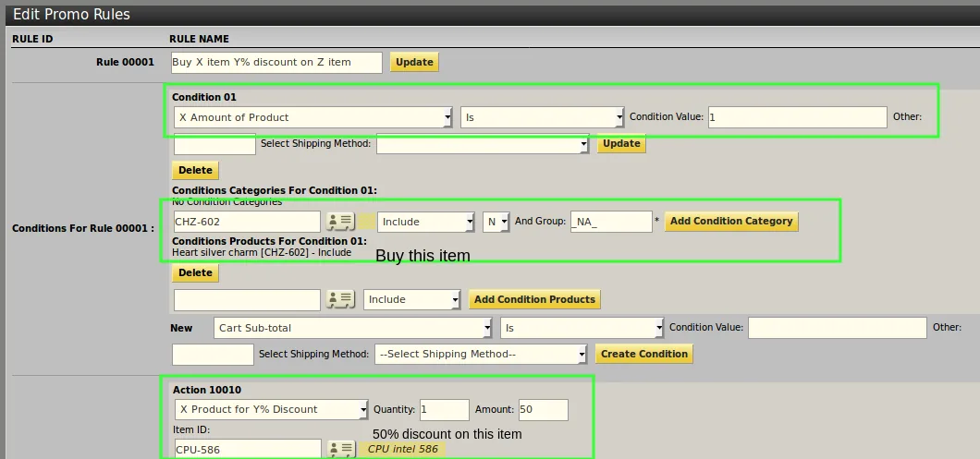Open X Product for Y% Discount dropdown
This screenshot has height=459, width=980.
[x=271, y=409]
